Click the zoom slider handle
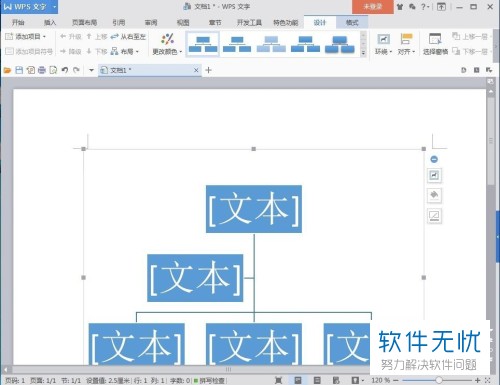The width and height of the screenshot is (500, 385). pos(439,380)
